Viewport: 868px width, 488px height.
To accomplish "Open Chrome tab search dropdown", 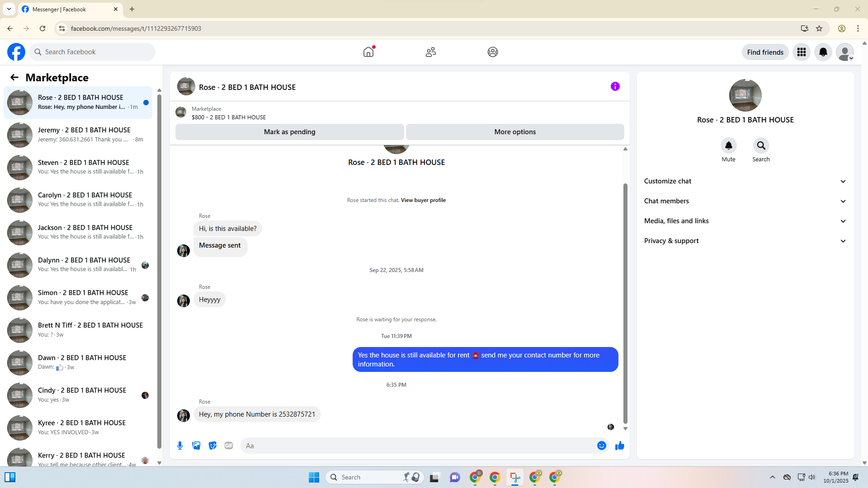I will [9, 9].
